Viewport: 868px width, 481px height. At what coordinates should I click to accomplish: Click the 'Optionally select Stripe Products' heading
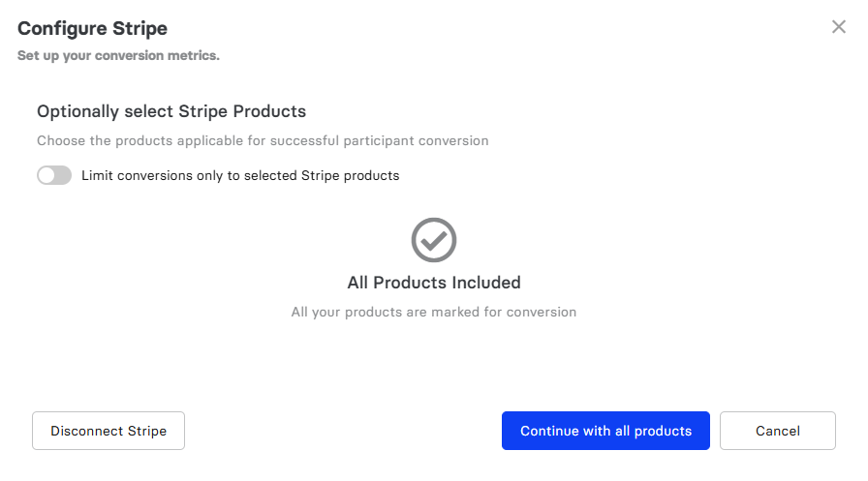pyautogui.click(x=171, y=111)
